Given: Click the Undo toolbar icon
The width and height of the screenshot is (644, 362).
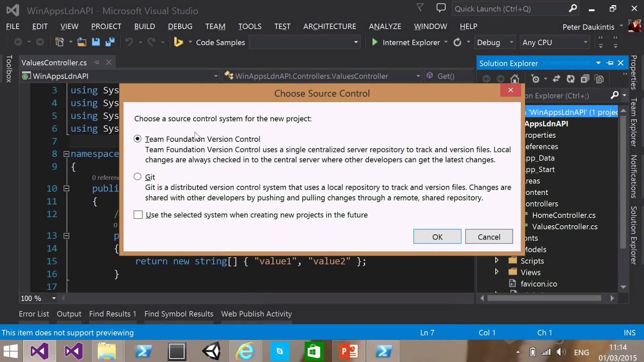Looking at the screenshot, I should [x=129, y=42].
